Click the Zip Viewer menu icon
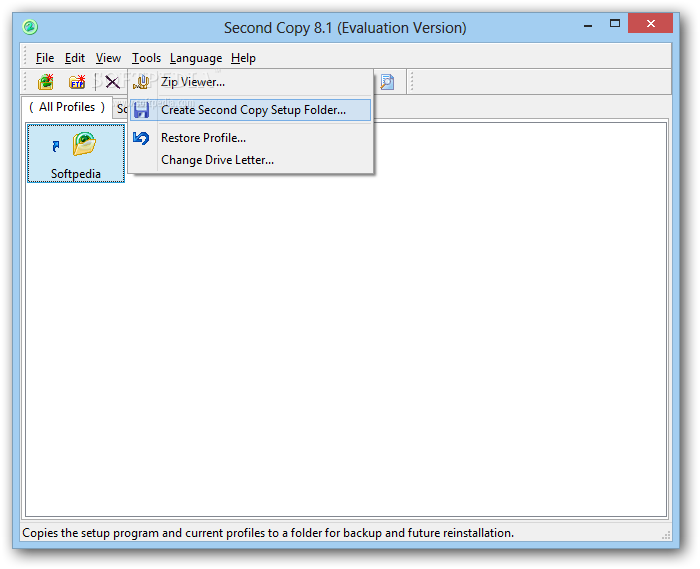 pos(141,82)
